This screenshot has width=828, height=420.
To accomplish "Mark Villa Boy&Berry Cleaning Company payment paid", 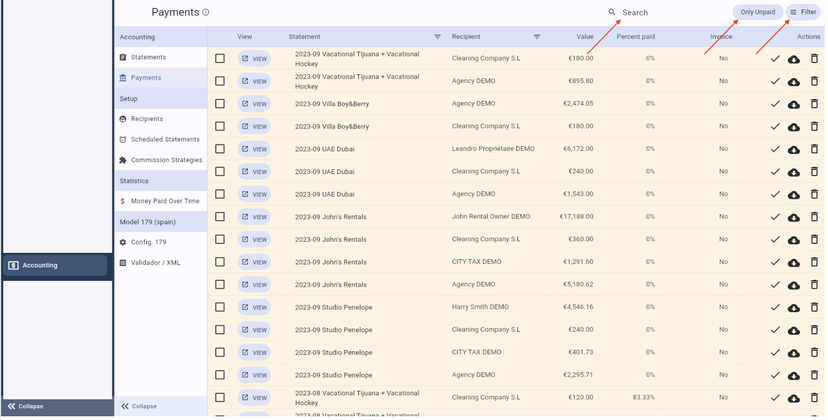I will click(775, 127).
